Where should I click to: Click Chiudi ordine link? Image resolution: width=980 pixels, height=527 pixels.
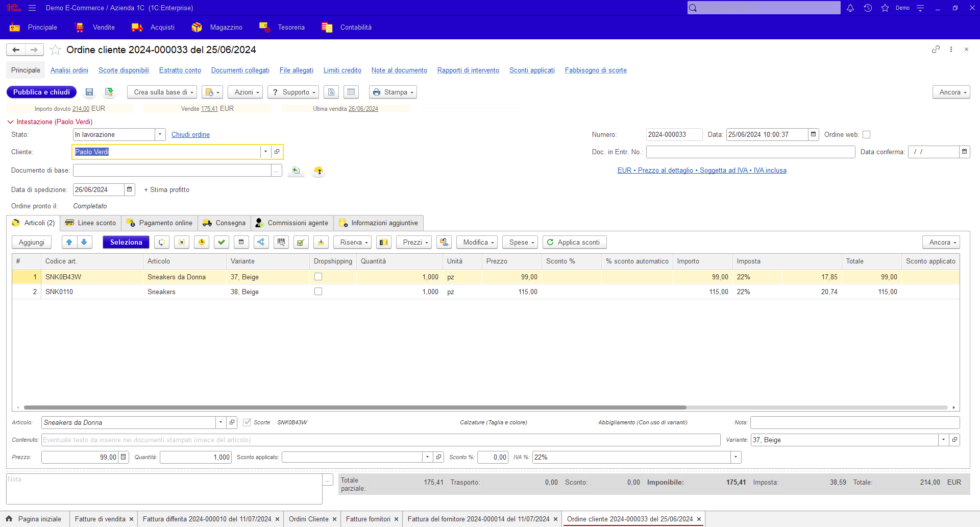(x=190, y=135)
